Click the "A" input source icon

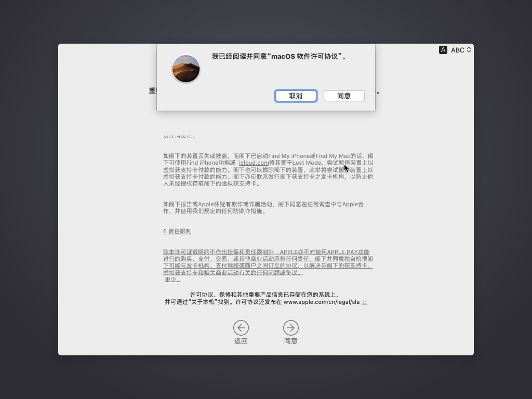[443, 50]
